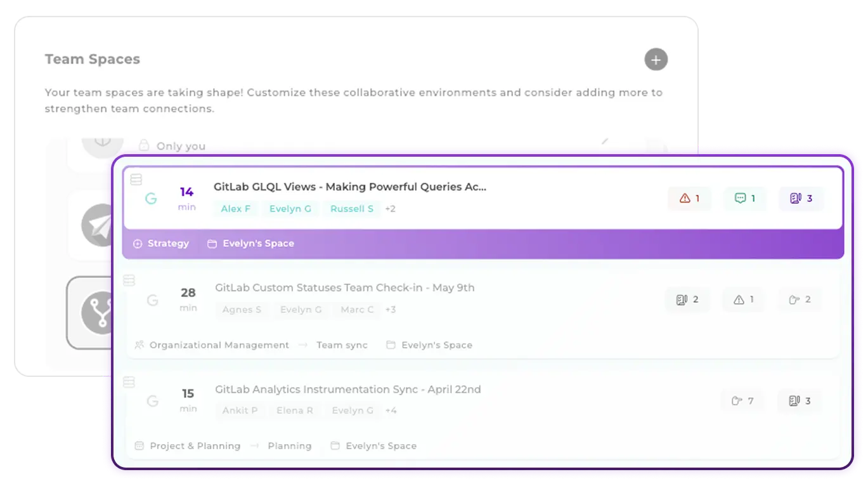Click the purple transcript badge showing 3

[x=800, y=198]
